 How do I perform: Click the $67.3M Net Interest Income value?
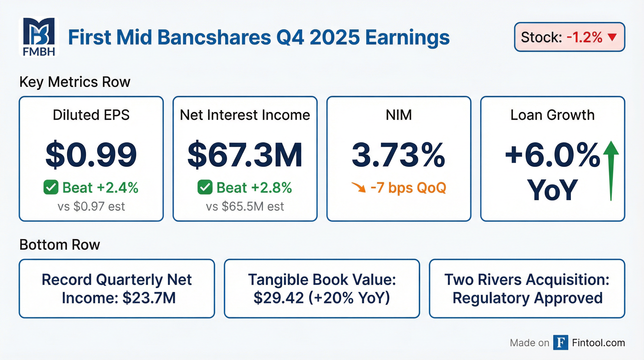[x=245, y=155]
